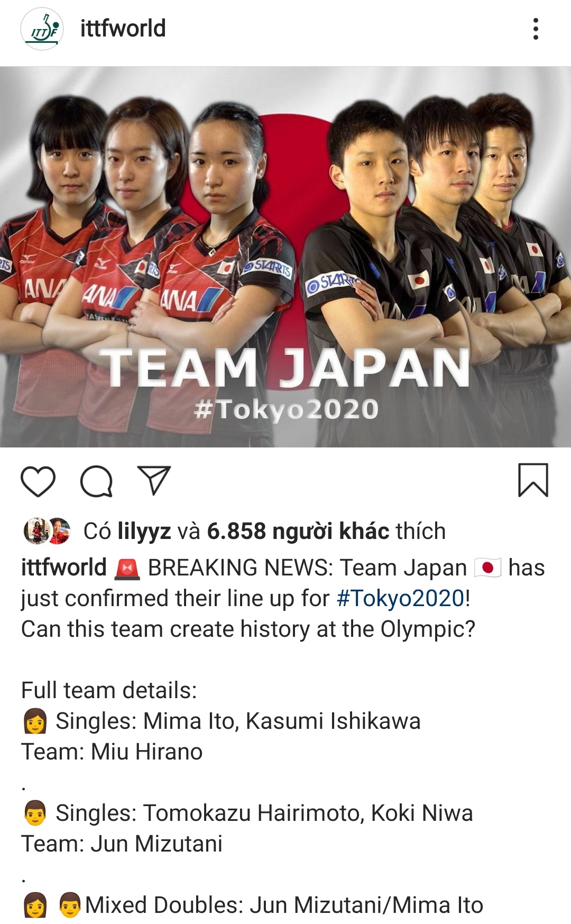View the 6.858 người khác likes list
The height and width of the screenshot is (924, 571).
click(x=298, y=531)
